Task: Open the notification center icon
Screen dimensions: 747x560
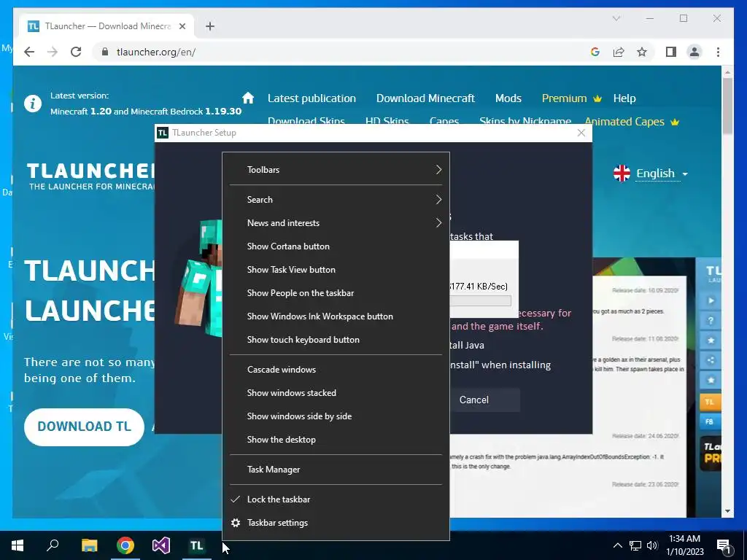Action: click(724, 545)
